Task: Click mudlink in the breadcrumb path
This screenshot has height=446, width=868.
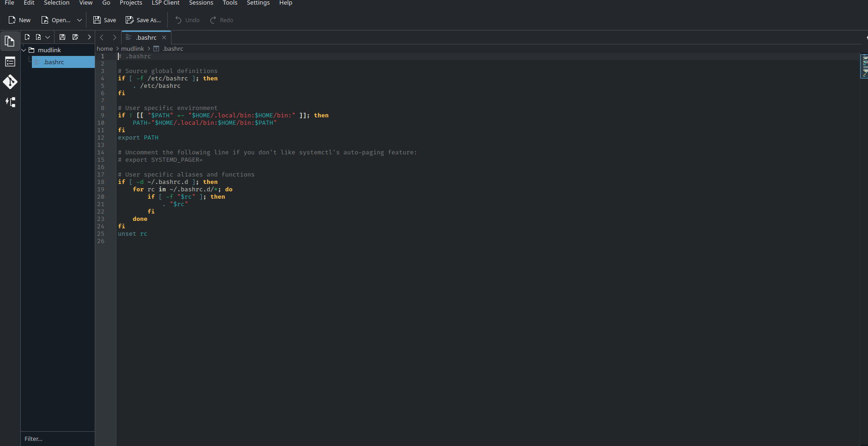Action: tap(133, 49)
